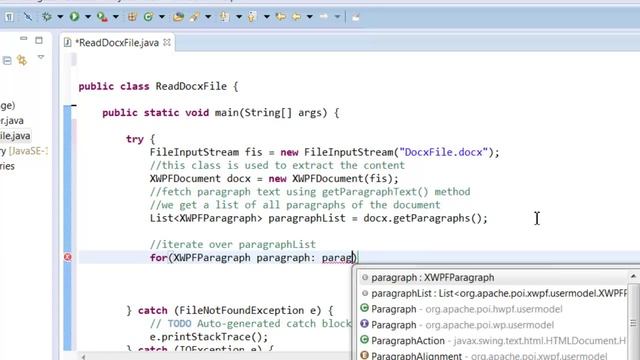Select the '[JavaSE-' library tree item
Viewport: 640px width, 360px height.
tap(24, 151)
